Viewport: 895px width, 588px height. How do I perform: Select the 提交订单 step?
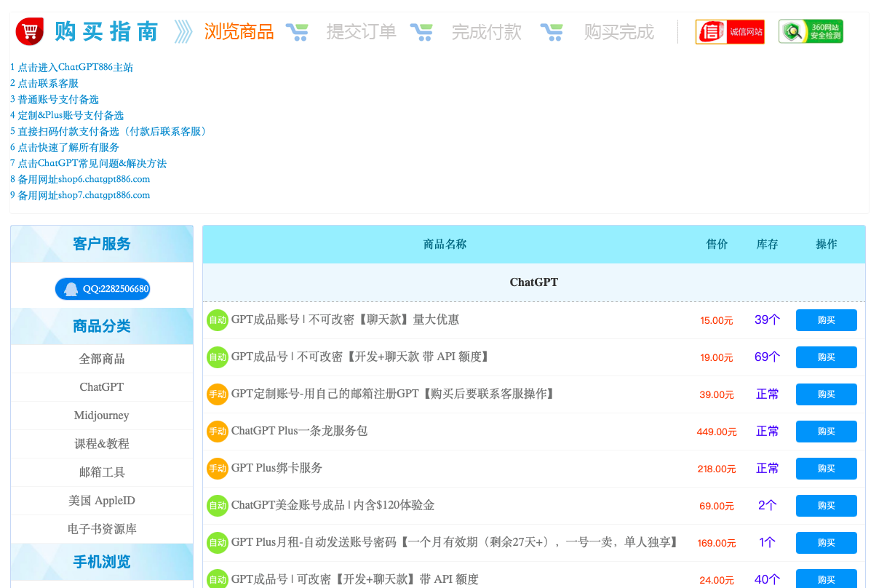[x=362, y=31]
